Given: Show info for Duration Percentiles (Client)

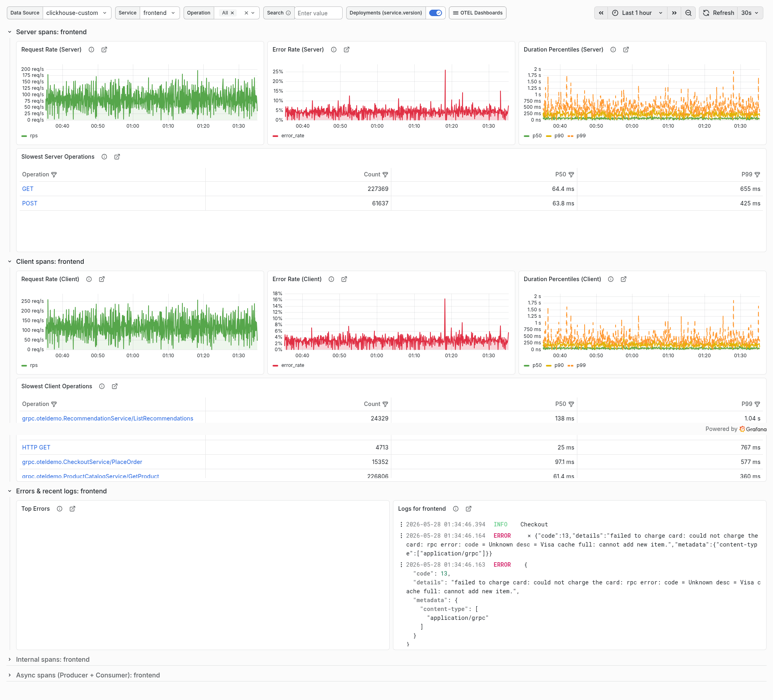Looking at the screenshot, I should 611,279.
